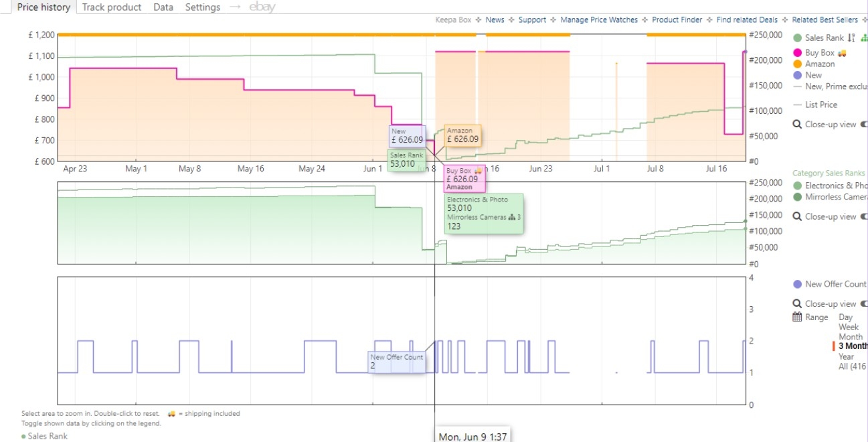Toggle the Amazon orange legend dot
868x442 pixels.
click(797, 64)
